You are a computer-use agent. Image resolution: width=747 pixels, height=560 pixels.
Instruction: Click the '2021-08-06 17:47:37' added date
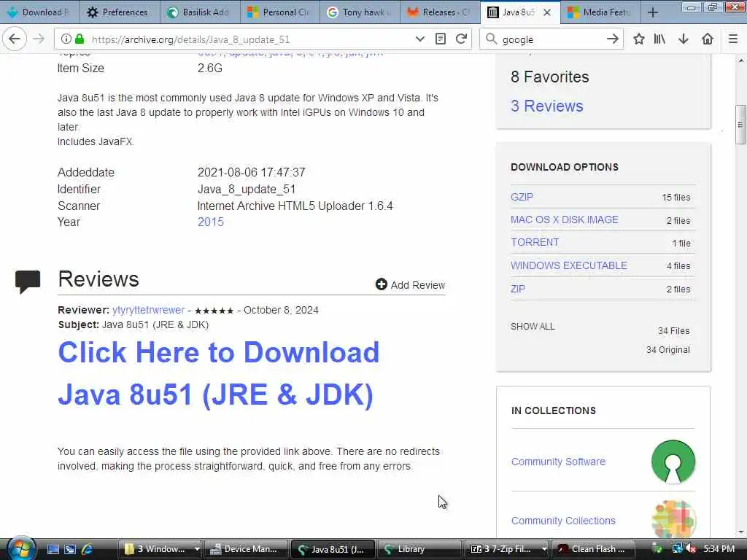click(x=252, y=172)
